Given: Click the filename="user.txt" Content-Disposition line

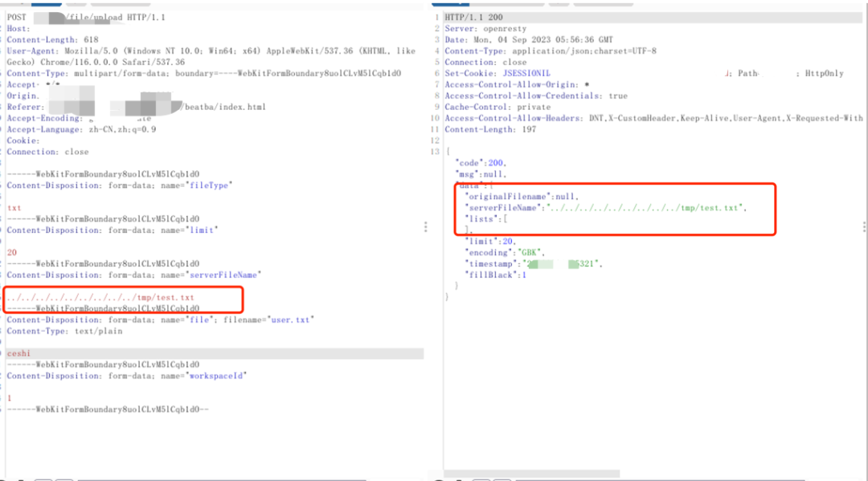Looking at the screenshot, I should (161, 320).
